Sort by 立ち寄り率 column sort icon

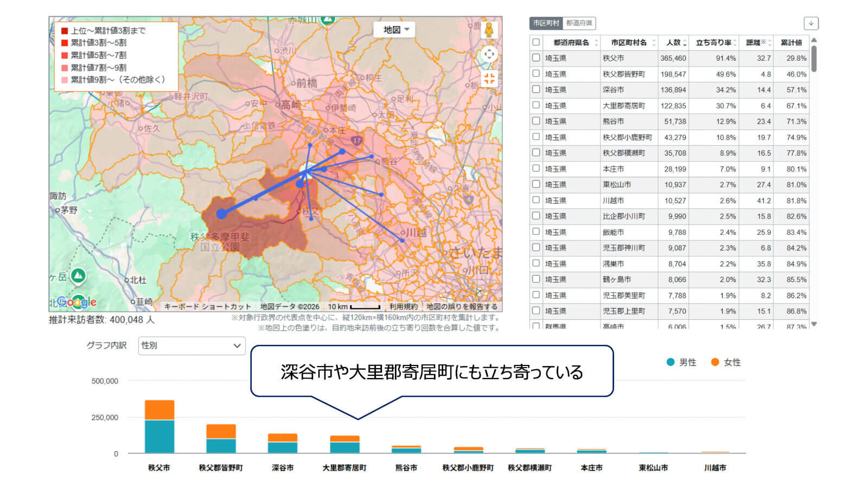point(735,43)
